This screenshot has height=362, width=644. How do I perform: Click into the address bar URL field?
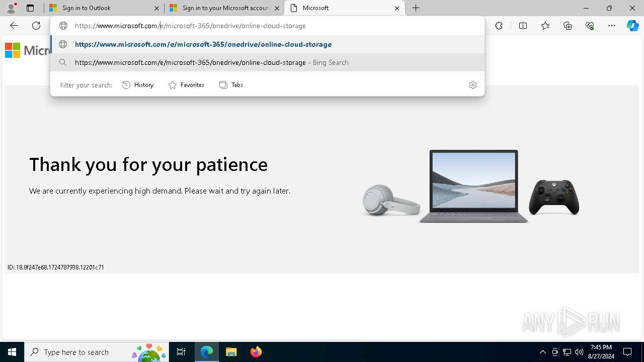click(267, 26)
